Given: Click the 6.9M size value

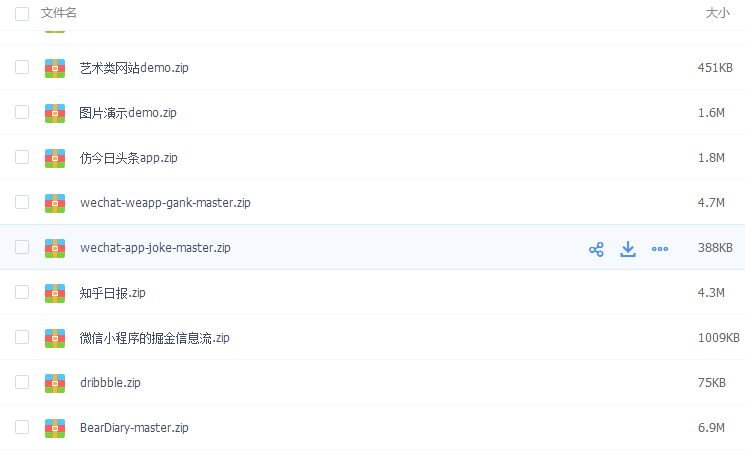Looking at the screenshot, I should (711, 428).
